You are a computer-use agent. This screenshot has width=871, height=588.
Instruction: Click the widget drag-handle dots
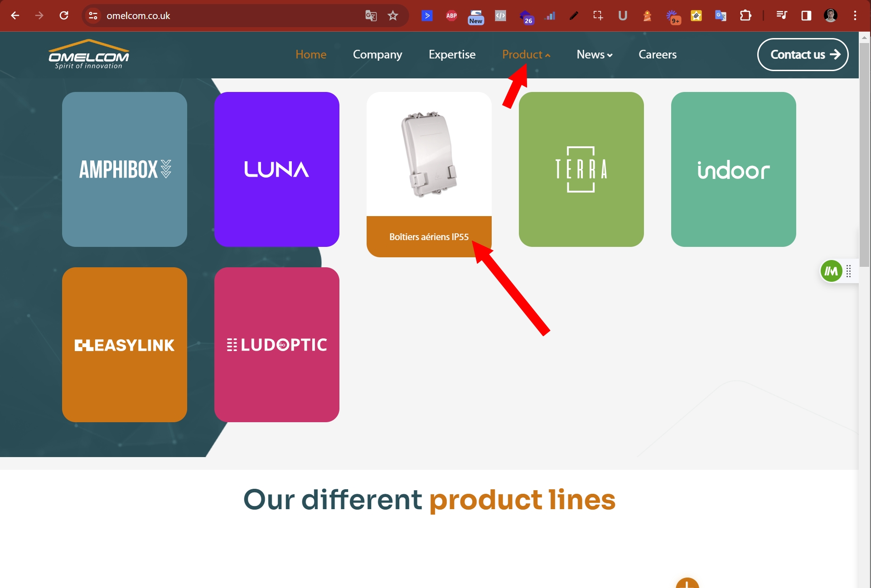849,271
